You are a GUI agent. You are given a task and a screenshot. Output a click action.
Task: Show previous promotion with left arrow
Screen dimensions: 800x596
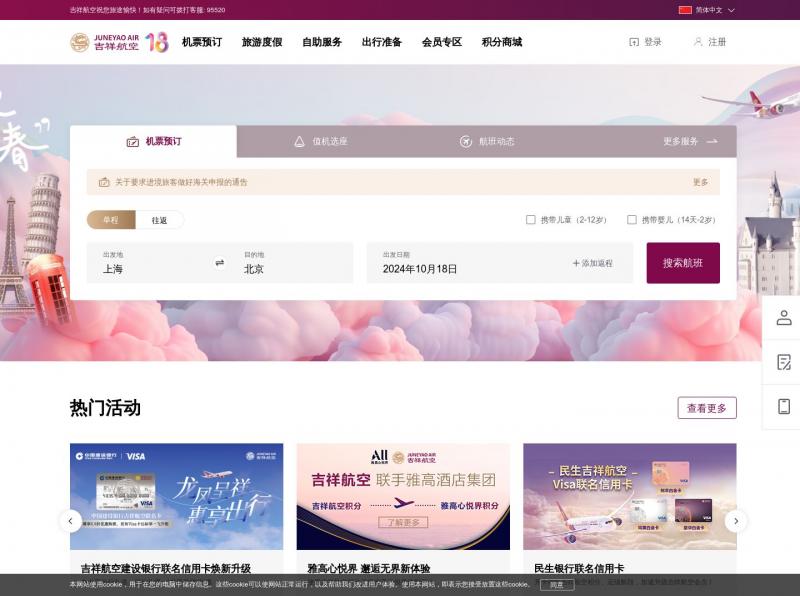[x=70, y=521]
